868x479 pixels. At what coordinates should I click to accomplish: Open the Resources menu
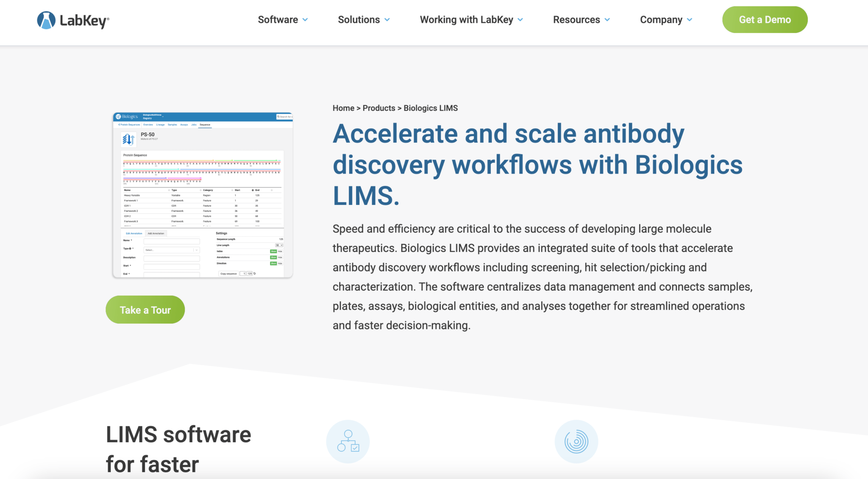(576, 19)
